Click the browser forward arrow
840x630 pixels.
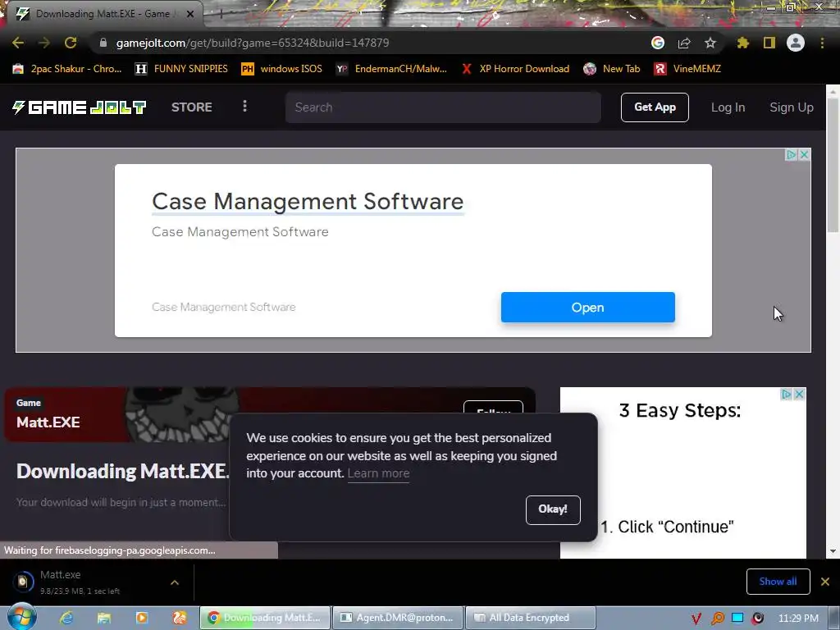click(x=44, y=43)
